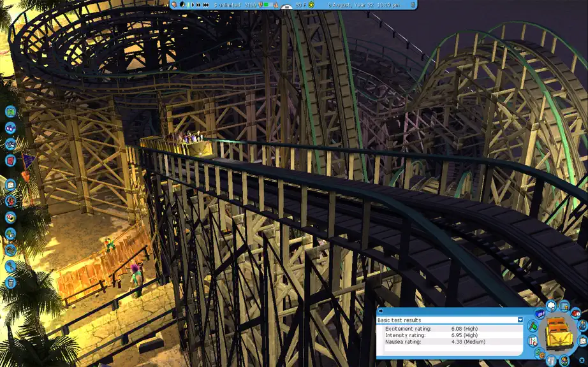This screenshot has height=367, width=588.
Task: Expand the top bar pull-down handle
Action: point(286,7)
